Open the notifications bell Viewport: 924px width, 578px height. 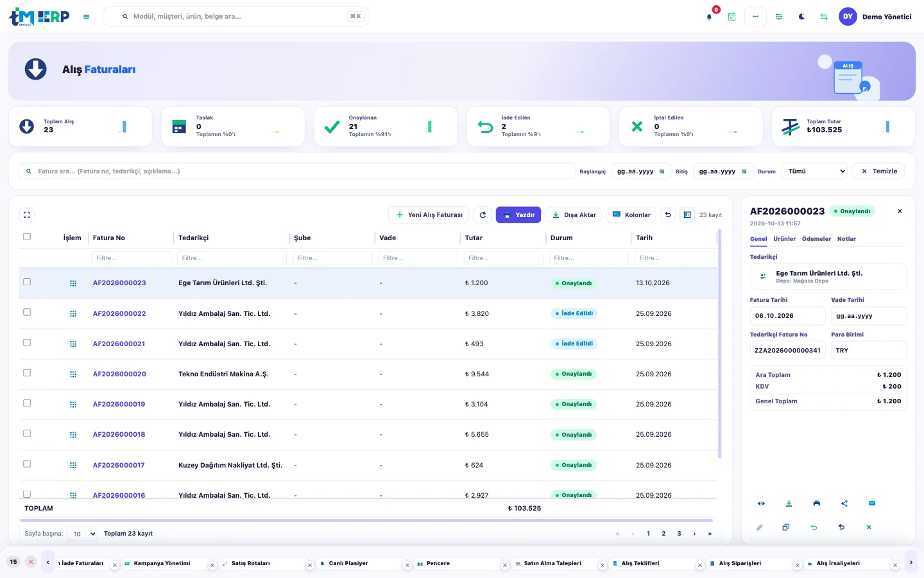pos(709,17)
